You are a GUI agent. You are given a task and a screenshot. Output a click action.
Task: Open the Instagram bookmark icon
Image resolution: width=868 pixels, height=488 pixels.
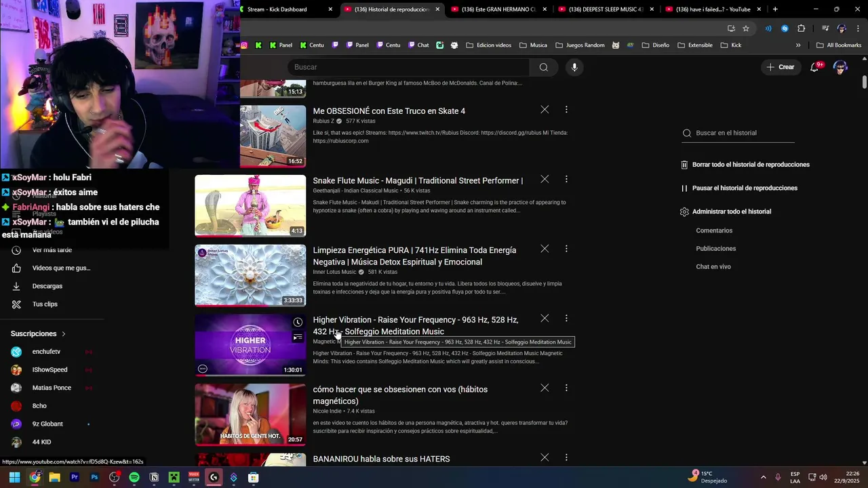[x=244, y=45]
